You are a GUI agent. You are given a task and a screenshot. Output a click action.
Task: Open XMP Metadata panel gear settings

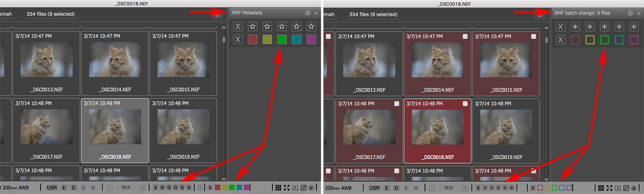307,13
